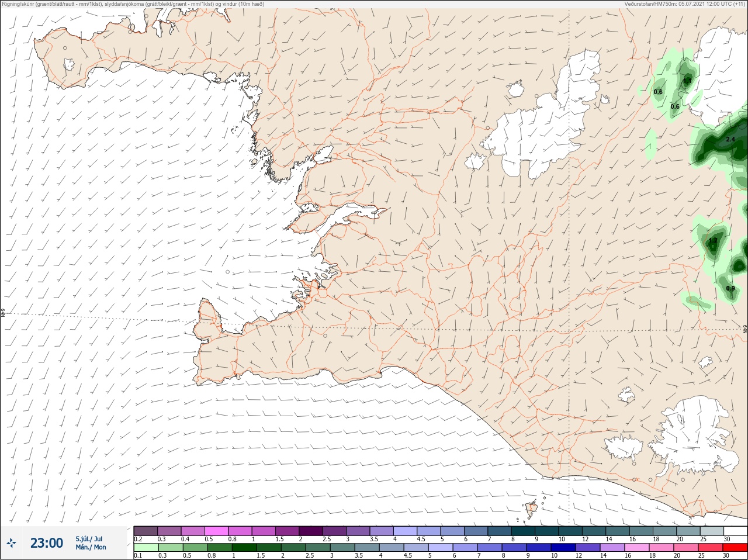Screen dimensions: 748x560
Task: Click the 2.4 precipitation value on the map
Action: point(730,140)
